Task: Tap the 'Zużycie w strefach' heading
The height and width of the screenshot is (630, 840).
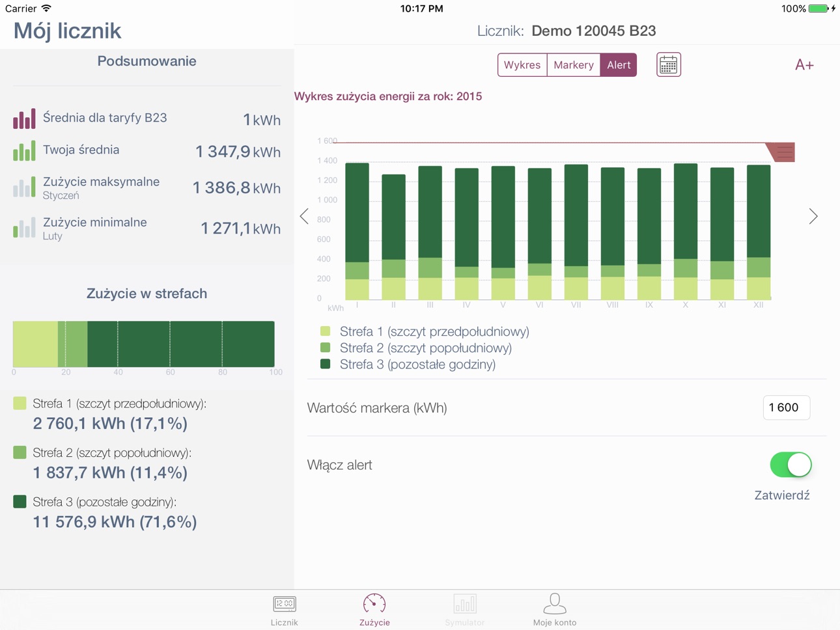Action: (147, 294)
